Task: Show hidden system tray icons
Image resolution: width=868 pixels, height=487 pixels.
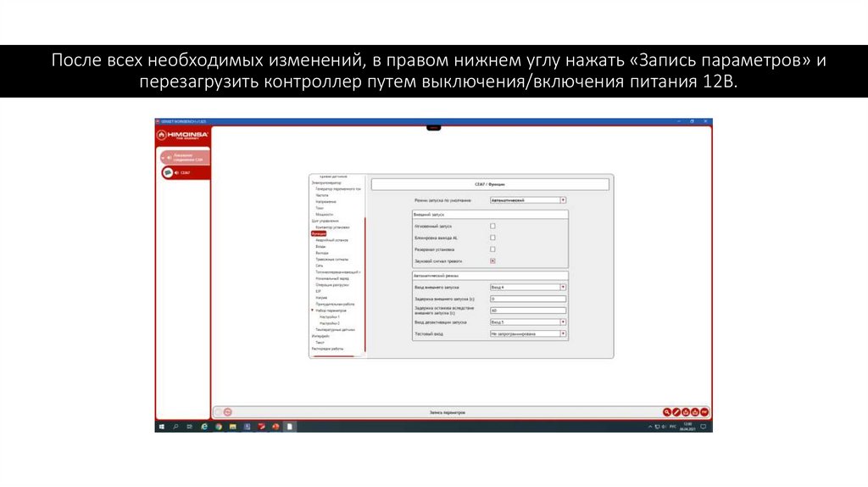Action: 650,427
